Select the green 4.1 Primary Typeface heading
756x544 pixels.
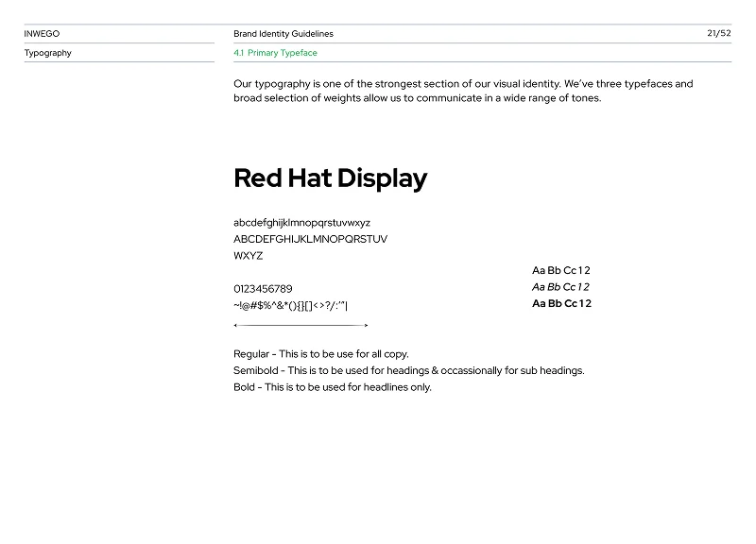275,53
